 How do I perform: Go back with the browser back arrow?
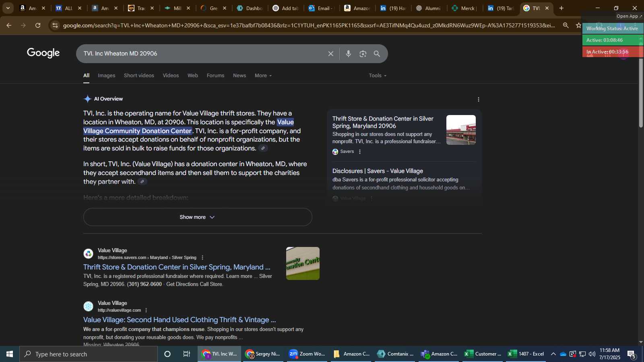(x=9, y=25)
